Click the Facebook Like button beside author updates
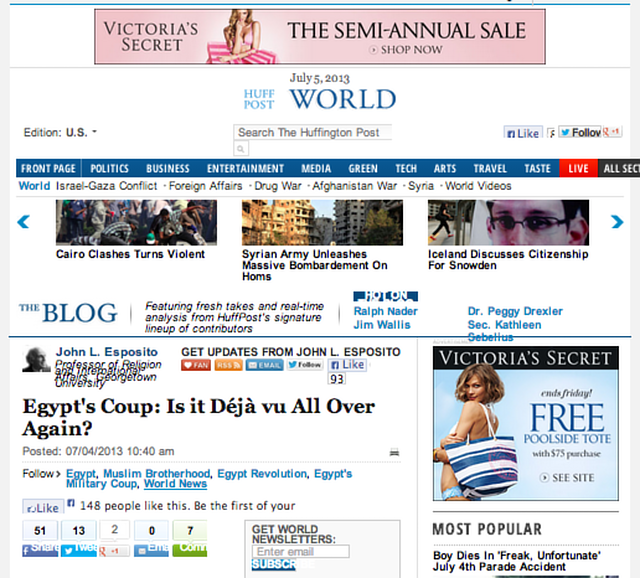Viewport: 640px width, 578px height. tap(347, 365)
